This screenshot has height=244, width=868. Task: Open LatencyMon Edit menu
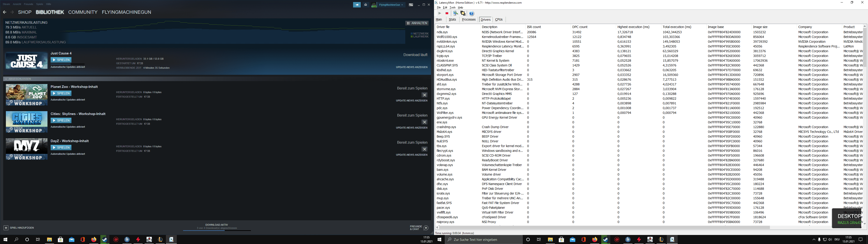pos(445,7)
